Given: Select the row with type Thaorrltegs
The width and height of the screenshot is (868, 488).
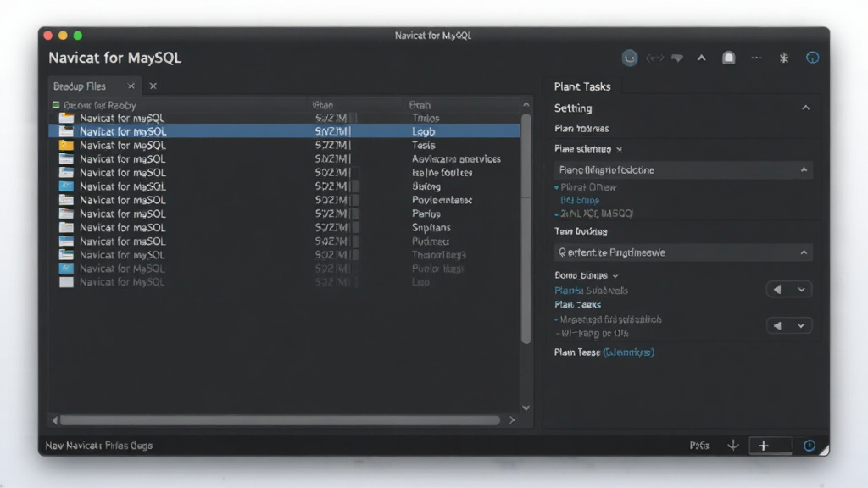Looking at the screenshot, I should coord(284,255).
